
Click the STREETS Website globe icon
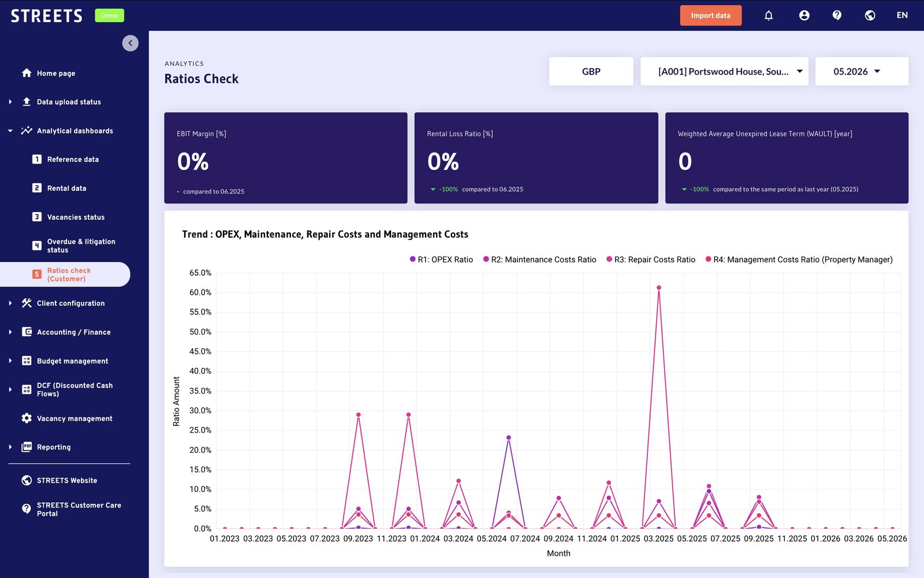click(27, 480)
